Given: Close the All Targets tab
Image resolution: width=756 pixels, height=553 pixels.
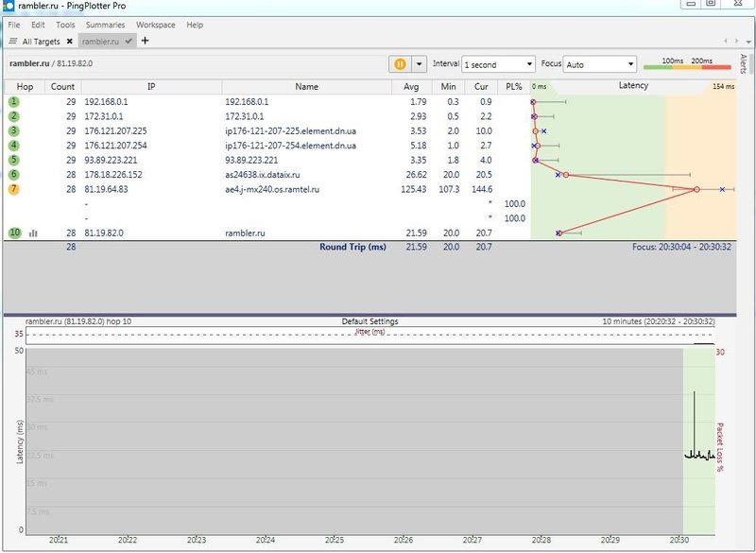Looking at the screenshot, I should tap(69, 42).
